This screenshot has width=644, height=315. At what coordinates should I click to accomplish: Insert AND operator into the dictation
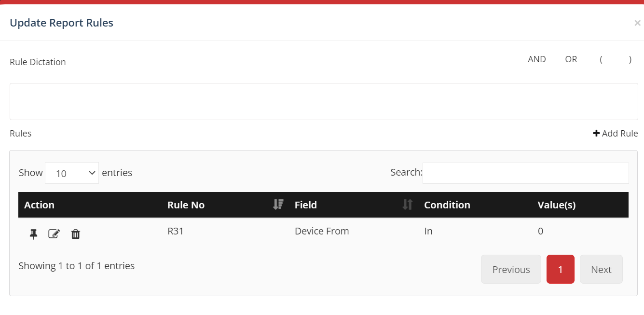point(536,59)
